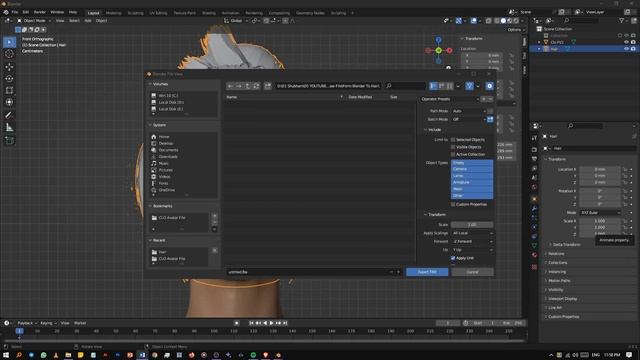Open Object properties tab in Properties editor
Image resolution: width=640 pixels, height=360 pixels.
point(534,199)
